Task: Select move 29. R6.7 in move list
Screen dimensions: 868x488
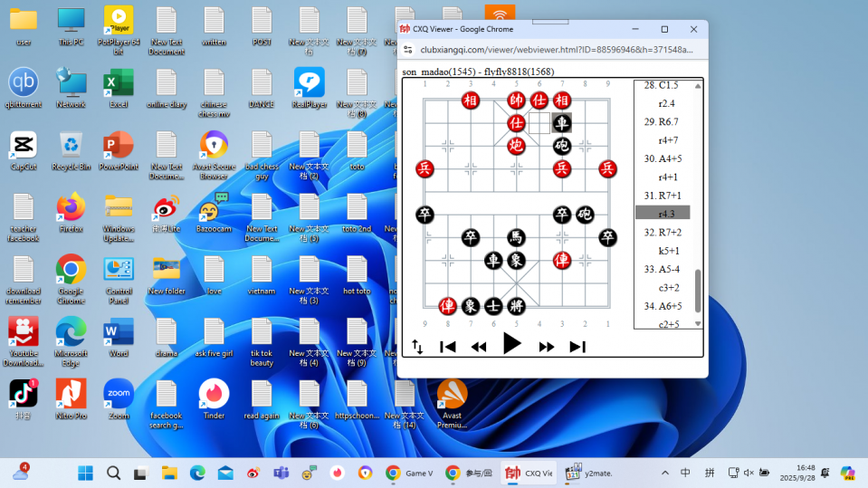Action: pyautogui.click(x=661, y=122)
